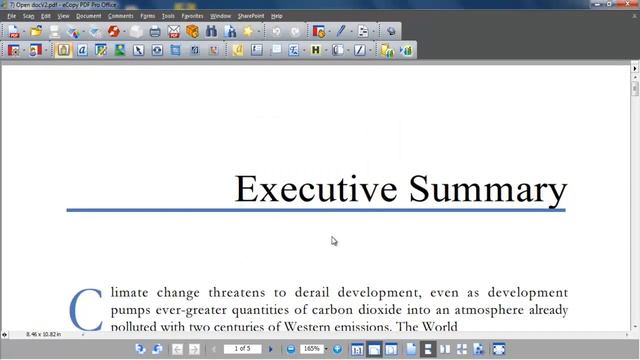Open the Forms menu
Screen dimensions: 640x360
(147, 16)
